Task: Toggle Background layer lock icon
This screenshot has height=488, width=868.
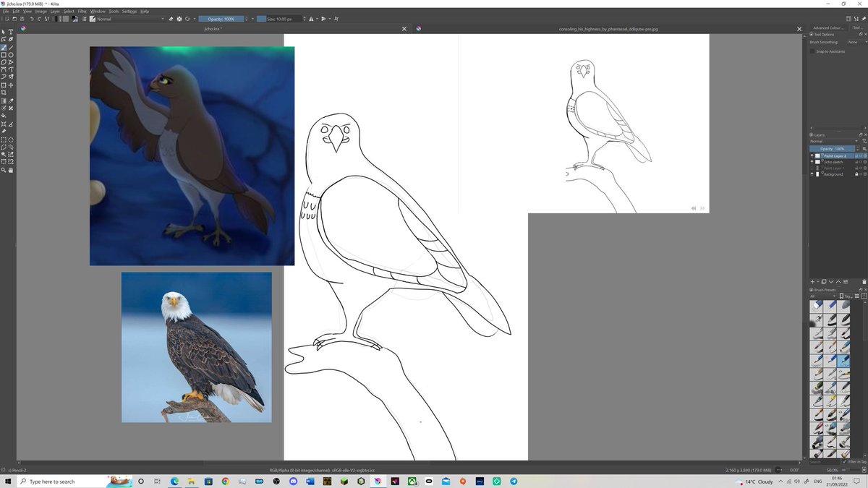Action: point(856,174)
